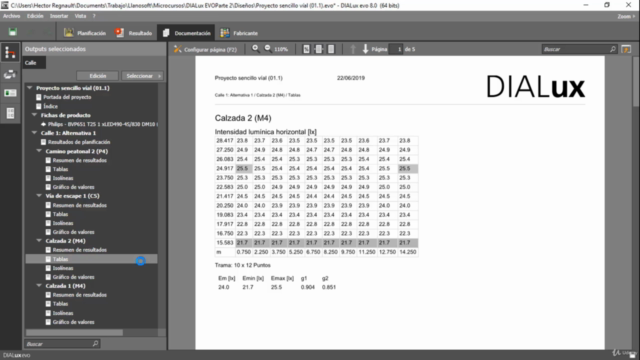The height and width of the screenshot is (360, 640).
Task: Click the Philips luminaire arrow icon
Action: click(43, 124)
